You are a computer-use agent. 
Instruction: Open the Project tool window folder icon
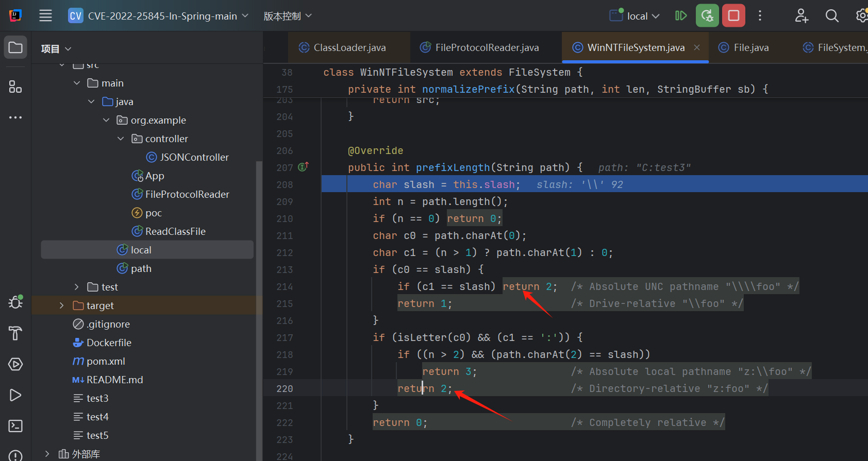pos(15,48)
